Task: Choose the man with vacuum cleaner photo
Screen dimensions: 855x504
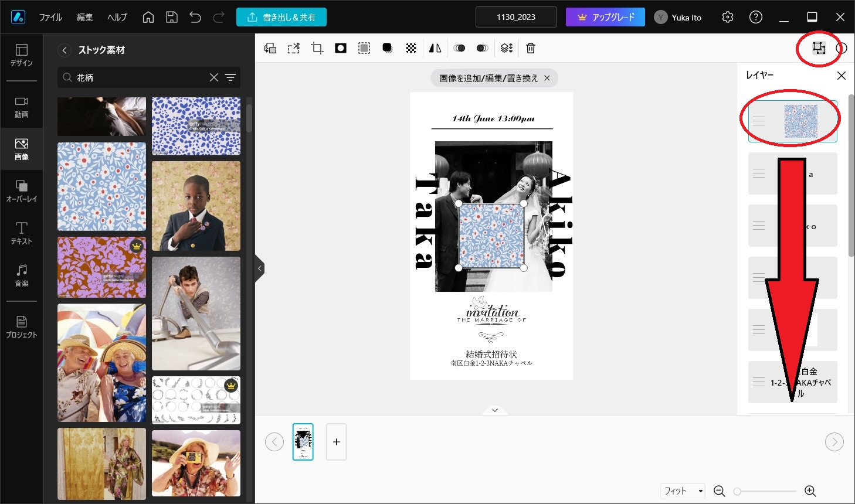Action: (x=196, y=314)
